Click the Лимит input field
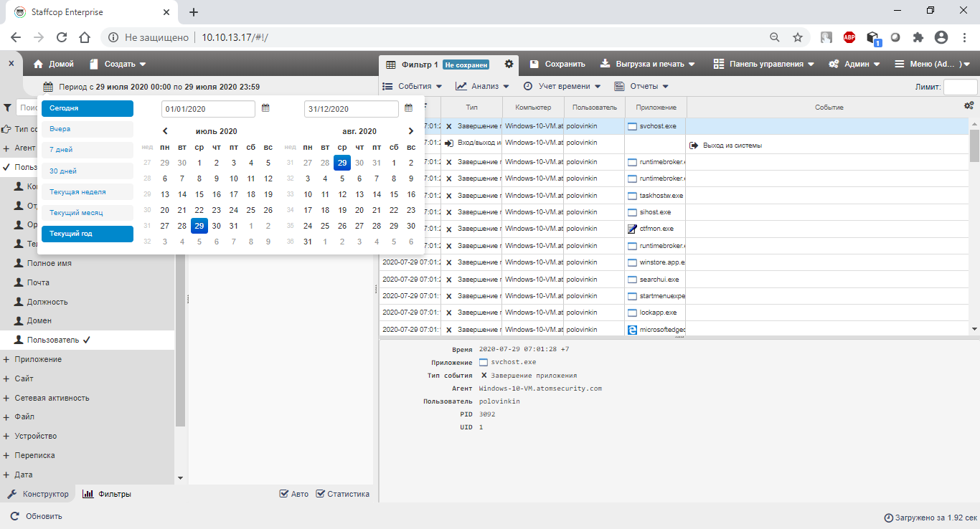The height and width of the screenshot is (529, 980). (960, 87)
